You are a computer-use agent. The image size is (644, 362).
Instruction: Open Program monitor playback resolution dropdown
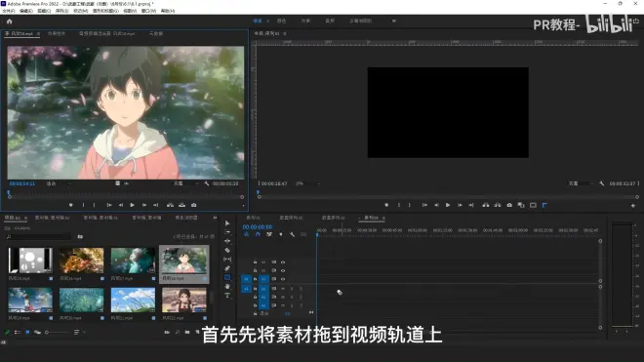(581, 183)
